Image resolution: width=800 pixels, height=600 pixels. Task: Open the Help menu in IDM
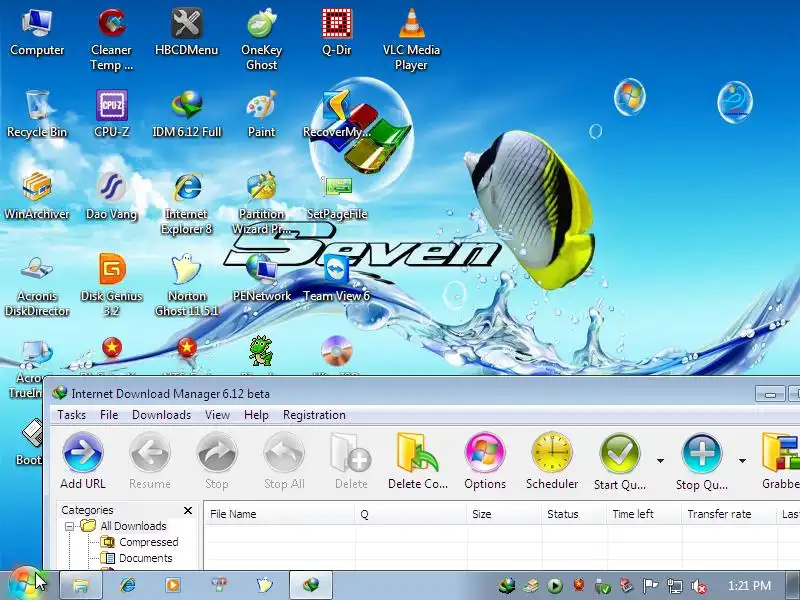(256, 415)
